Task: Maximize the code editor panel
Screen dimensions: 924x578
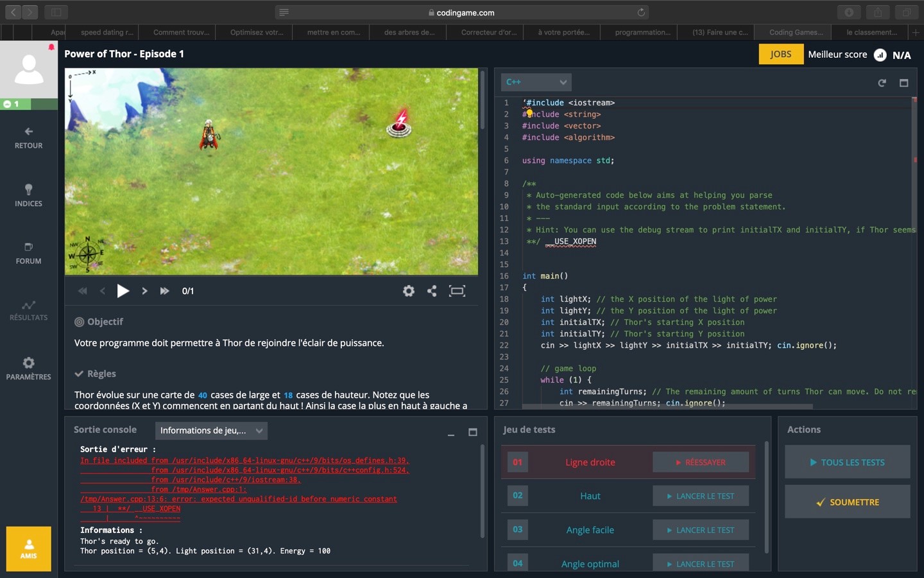Action: [904, 83]
